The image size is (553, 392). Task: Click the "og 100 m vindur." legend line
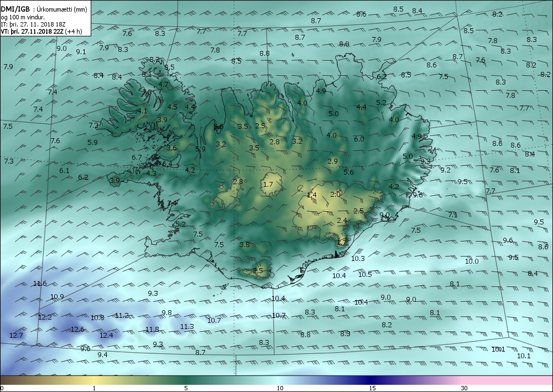coord(23,17)
